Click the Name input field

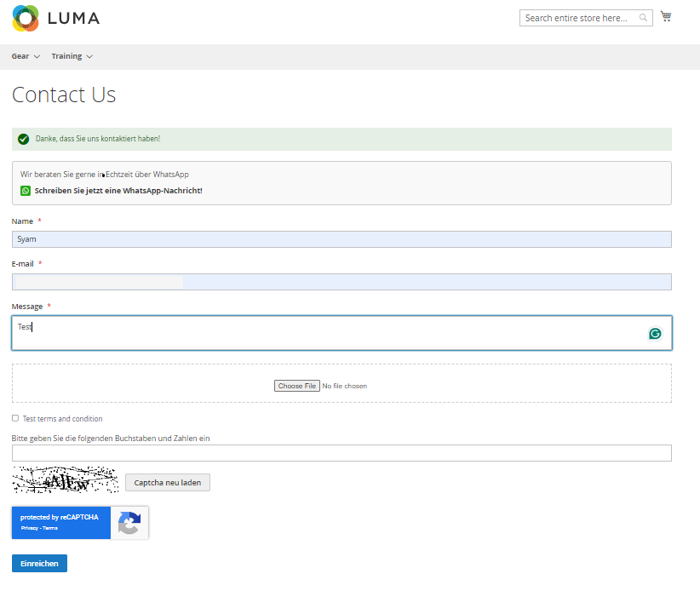(341, 239)
